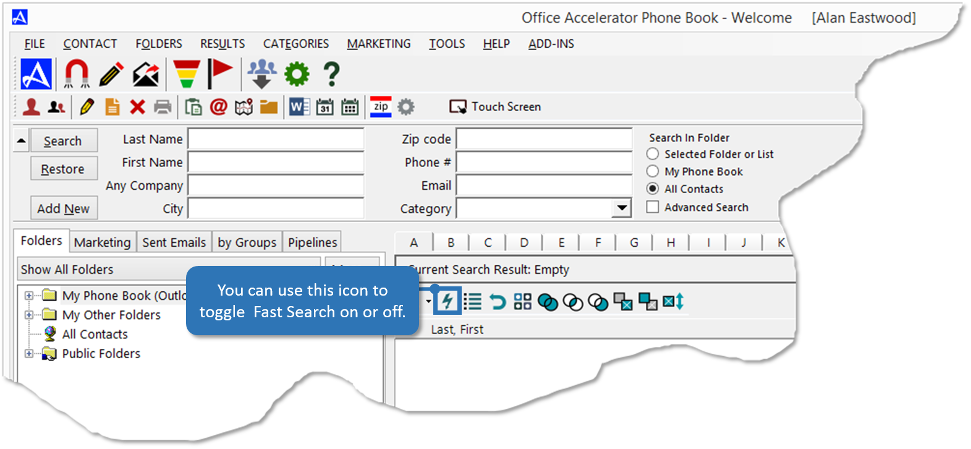Open the MARKETING menu
This screenshot has width=971, height=449.
(378, 44)
